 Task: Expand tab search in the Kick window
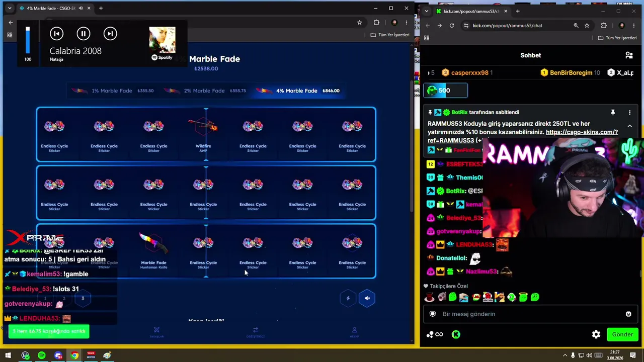[427, 11]
